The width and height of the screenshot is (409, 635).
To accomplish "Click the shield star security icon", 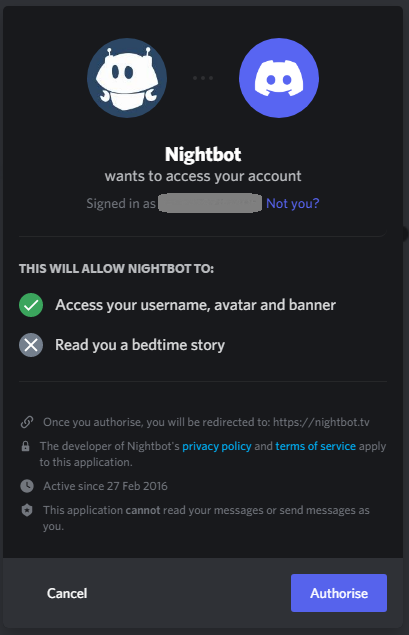I will 27,510.
